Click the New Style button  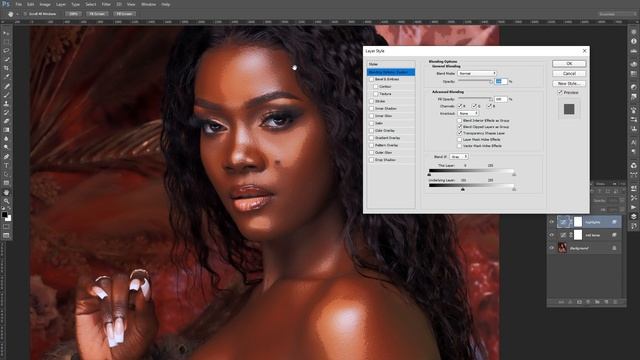point(569,83)
